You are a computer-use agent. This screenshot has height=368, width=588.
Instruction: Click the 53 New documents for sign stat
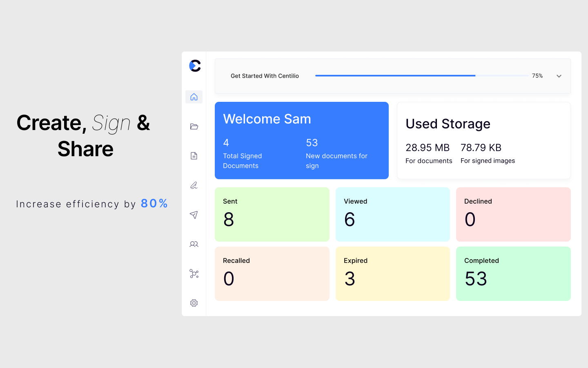[x=337, y=154]
